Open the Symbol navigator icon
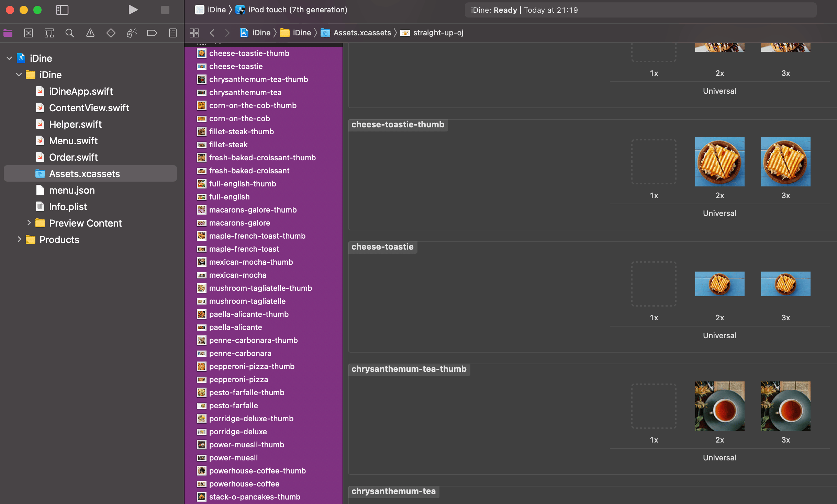Image resolution: width=837 pixels, height=504 pixels. pyautogui.click(x=49, y=33)
